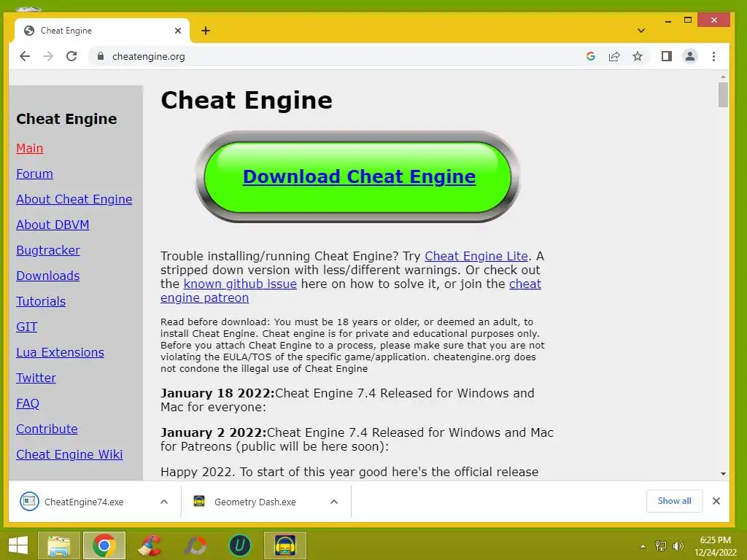Close the Cheat Engine tab
Screen dimensions: 747x560
click(178, 31)
